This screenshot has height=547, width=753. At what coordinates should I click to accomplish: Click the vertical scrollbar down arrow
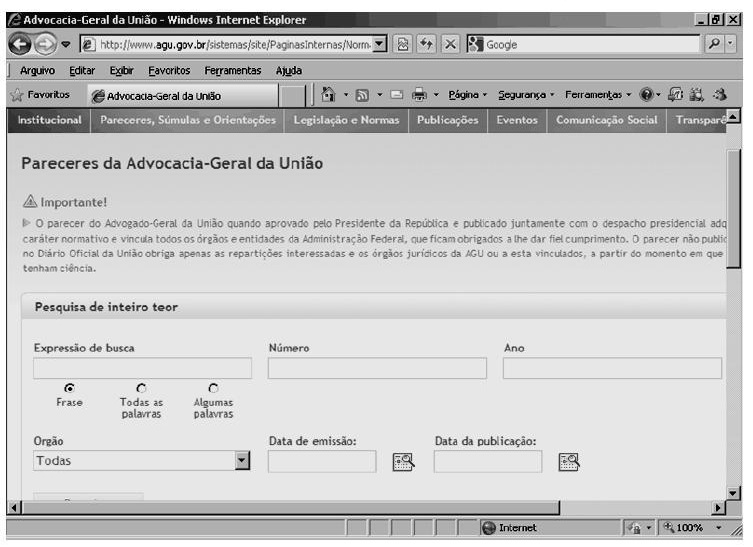pos(733,493)
